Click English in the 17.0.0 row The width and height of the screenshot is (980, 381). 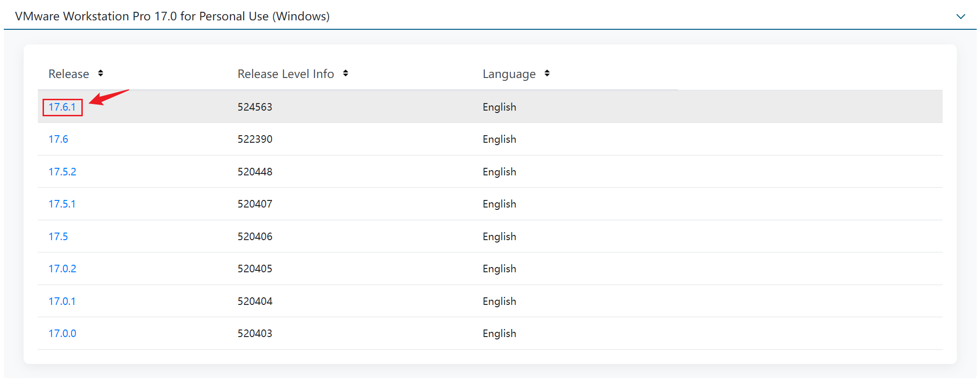[499, 334]
